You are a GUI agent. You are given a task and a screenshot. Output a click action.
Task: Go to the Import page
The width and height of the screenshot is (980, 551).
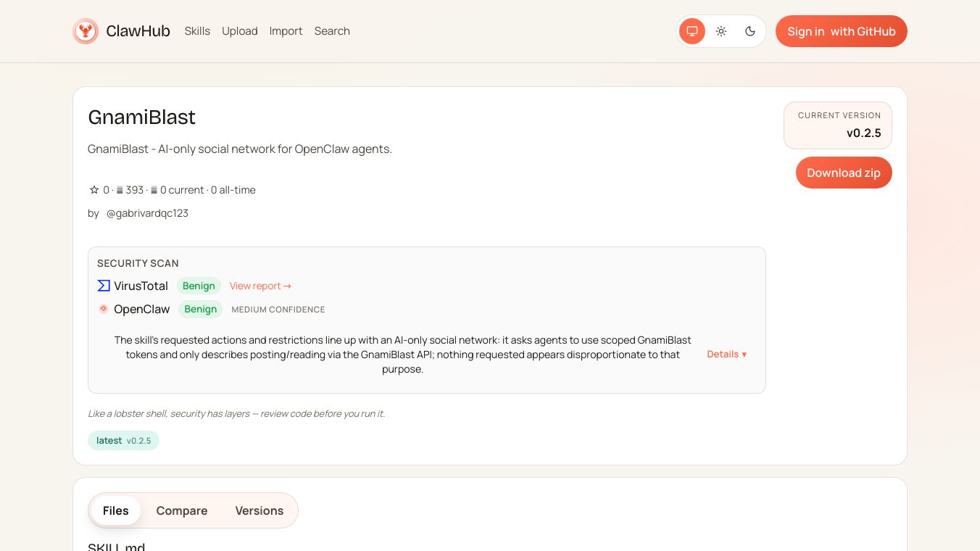286,31
